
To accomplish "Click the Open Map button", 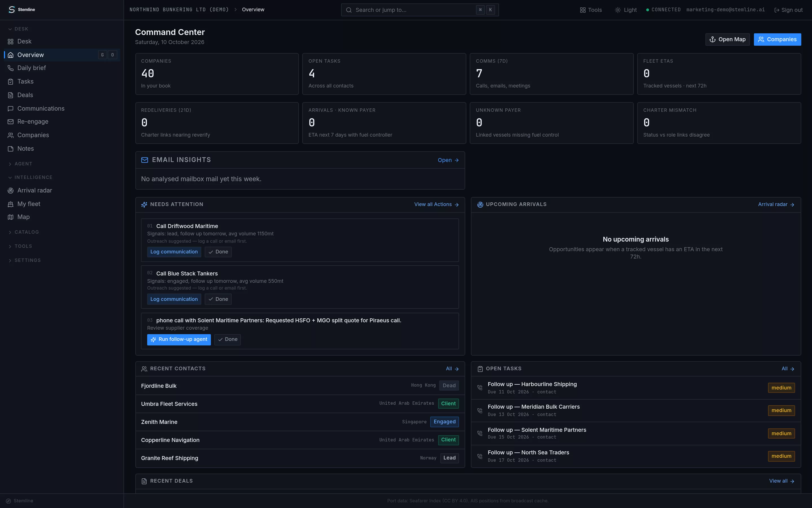I will [x=727, y=39].
